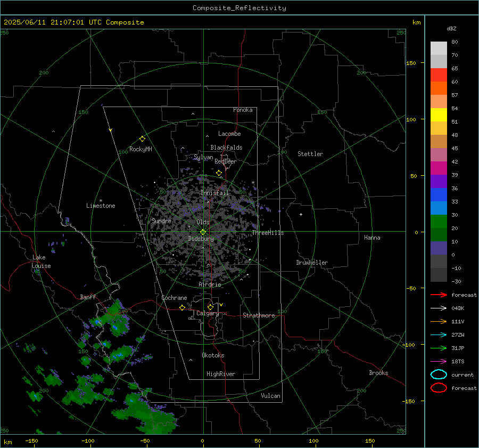This screenshot has height=448, width=479.
Task: Pick the purple 36 dBZ color swatch
Action: click(x=439, y=181)
